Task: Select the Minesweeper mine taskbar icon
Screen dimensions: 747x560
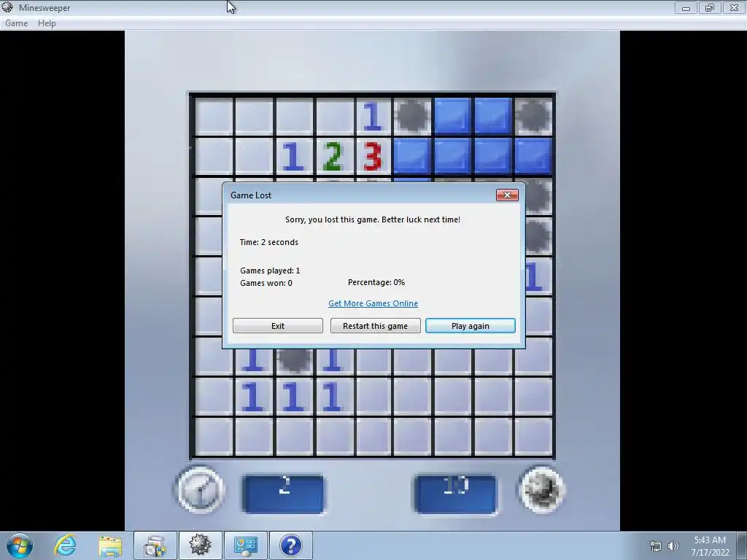Action: (200, 545)
